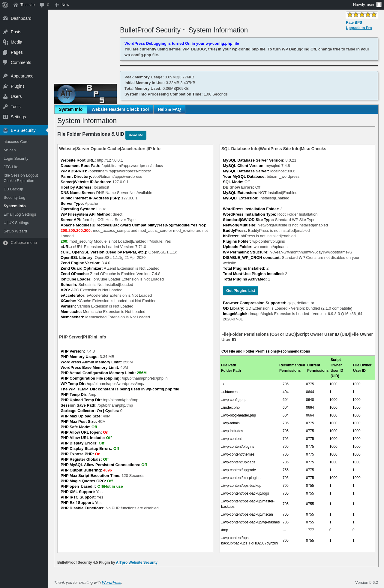Click the Collapse menu arrow icon

click(5, 243)
